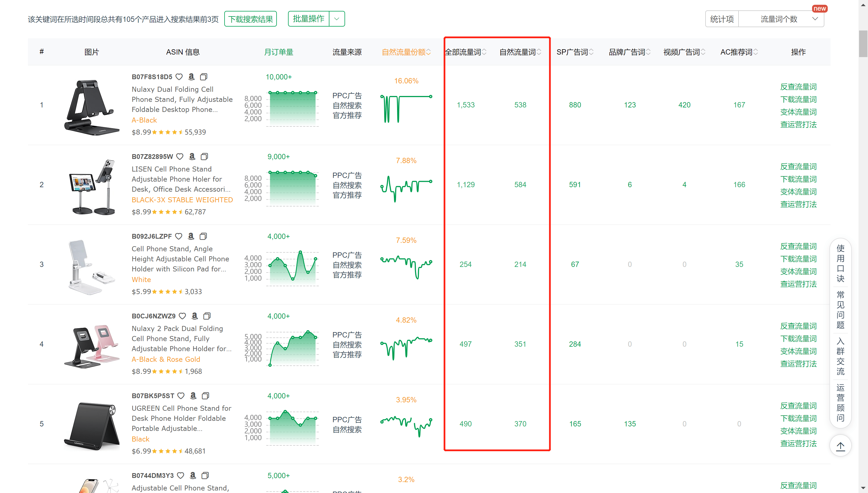Copy ASIN B07F8S18D5 via copy icon

click(x=203, y=77)
